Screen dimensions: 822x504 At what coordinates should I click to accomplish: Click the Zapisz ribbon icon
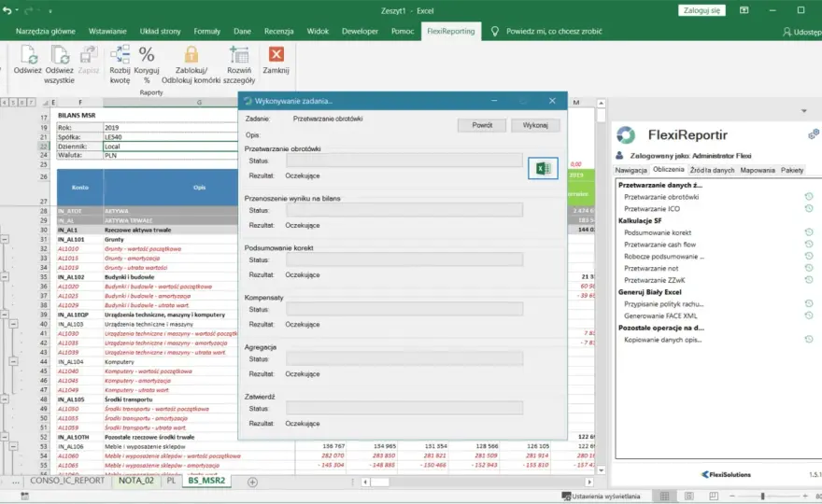(88, 54)
